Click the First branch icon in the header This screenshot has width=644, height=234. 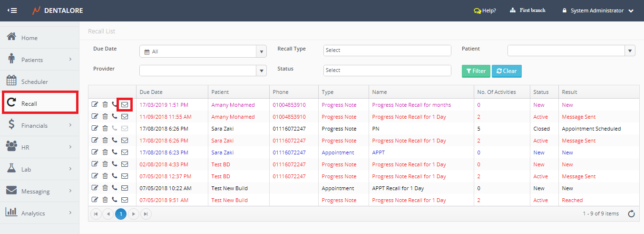pyautogui.click(x=513, y=10)
